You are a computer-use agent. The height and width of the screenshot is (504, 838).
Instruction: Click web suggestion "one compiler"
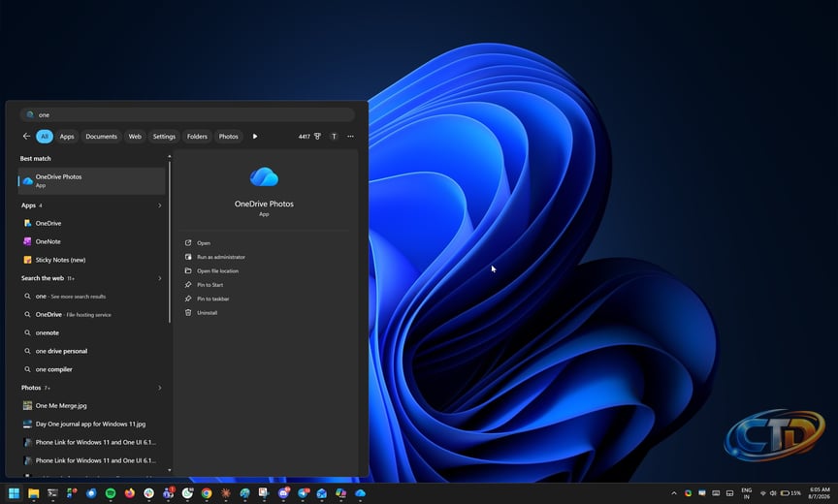click(x=91, y=369)
